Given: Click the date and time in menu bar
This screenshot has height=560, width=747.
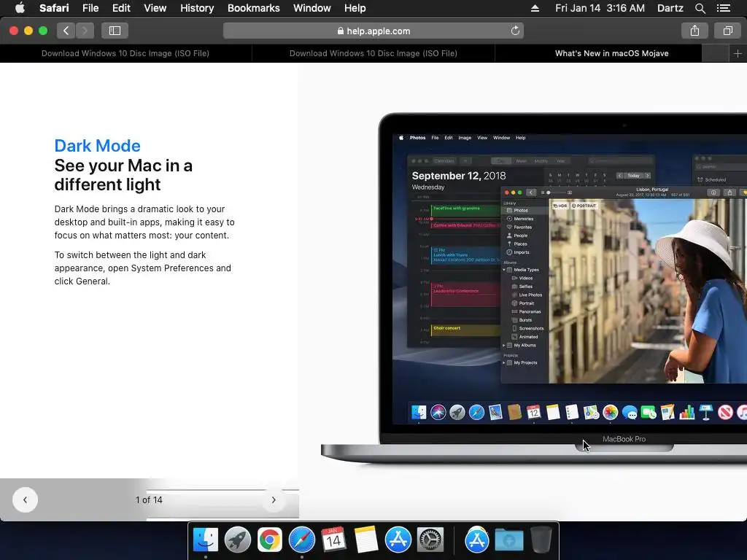Looking at the screenshot, I should pyautogui.click(x=600, y=8).
